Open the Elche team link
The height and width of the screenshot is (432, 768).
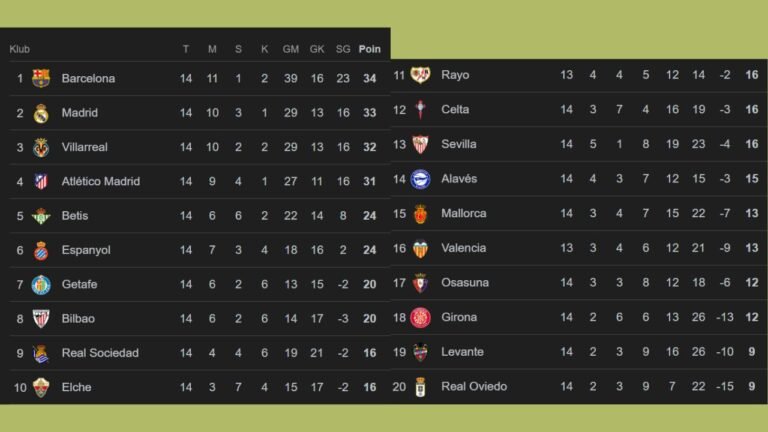(x=76, y=387)
